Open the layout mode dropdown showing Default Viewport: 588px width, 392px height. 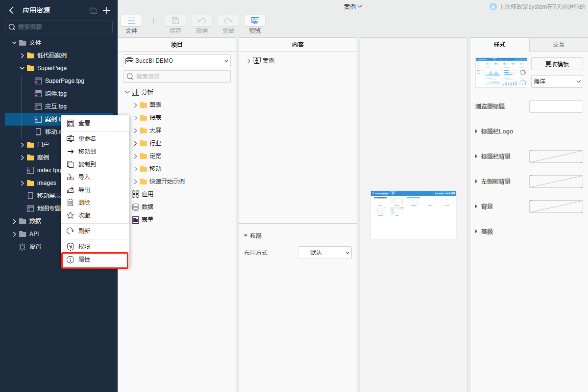(324, 253)
